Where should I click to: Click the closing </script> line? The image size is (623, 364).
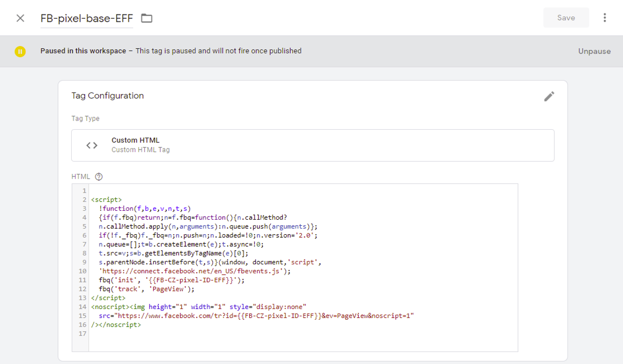coord(108,298)
